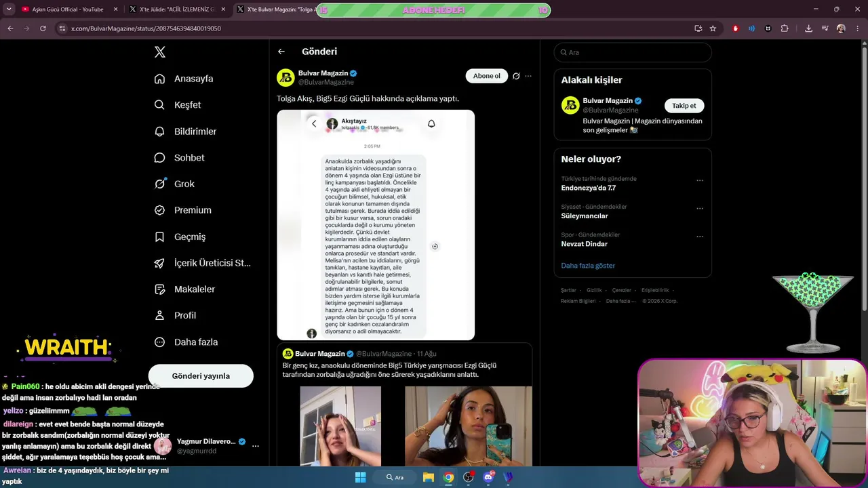Viewport: 868px width, 488px height.
Task: Switch to the X'te Jülide tab
Action: coord(176,9)
